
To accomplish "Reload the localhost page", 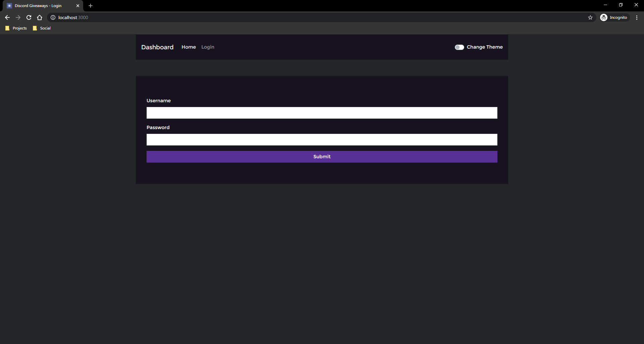I will pos(29,17).
